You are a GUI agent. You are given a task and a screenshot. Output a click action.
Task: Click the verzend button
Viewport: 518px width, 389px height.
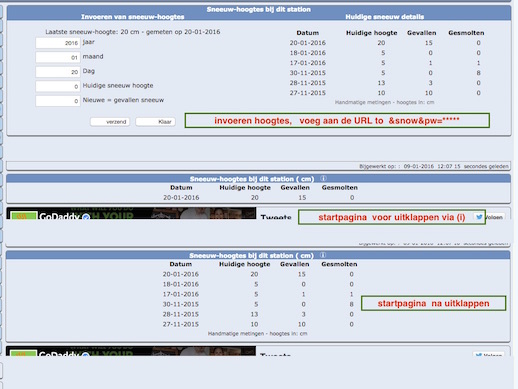pyautogui.click(x=110, y=122)
